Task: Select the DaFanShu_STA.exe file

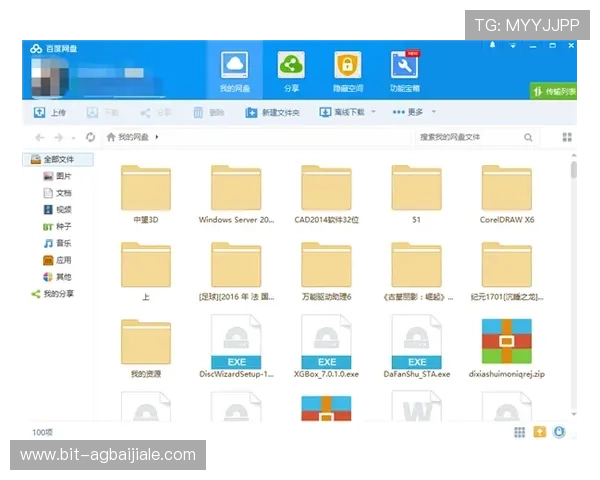Action: (417, 346)
